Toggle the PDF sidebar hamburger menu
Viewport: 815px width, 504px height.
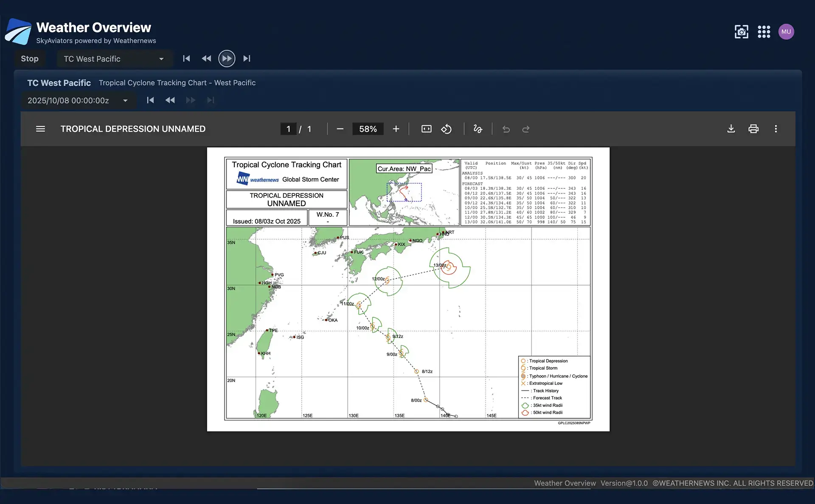pyautogui.click(x=40, y=129)
